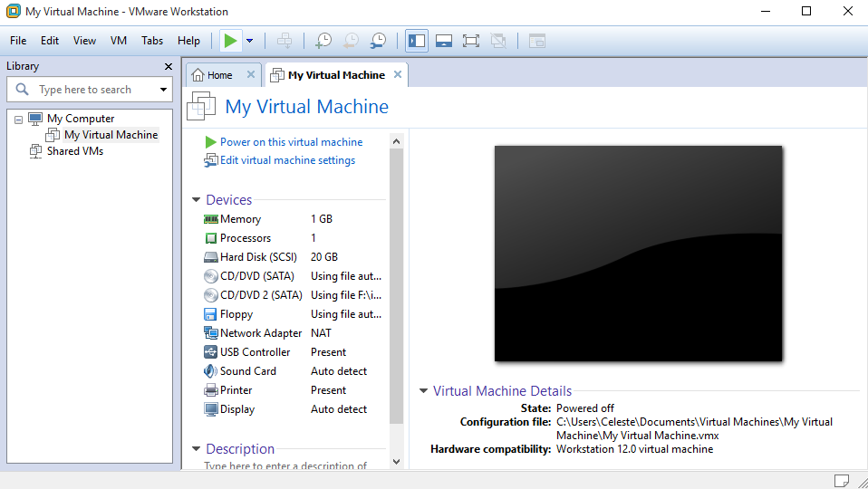Take a snapshot of this virtual machine
This screenshot has width=868, height=489.
pos(323,41)
